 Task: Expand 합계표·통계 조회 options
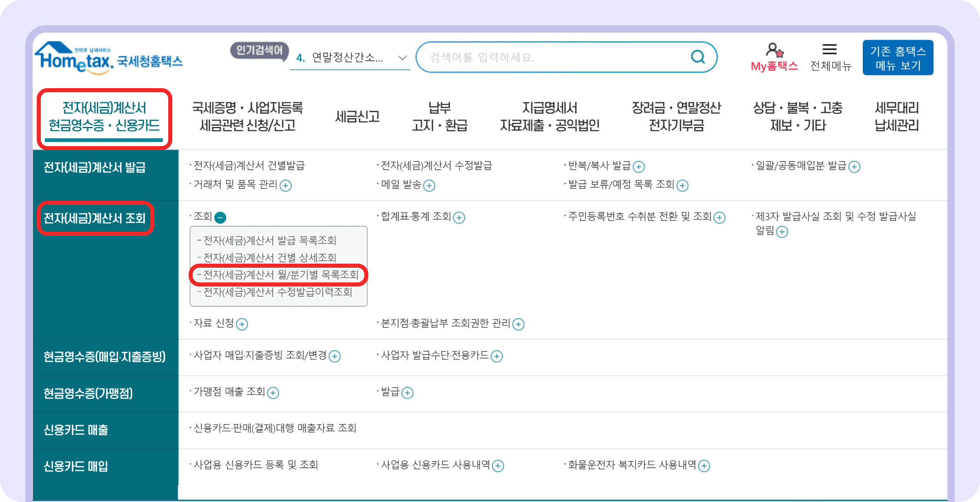pyautogui.click(x=460, y=217)
